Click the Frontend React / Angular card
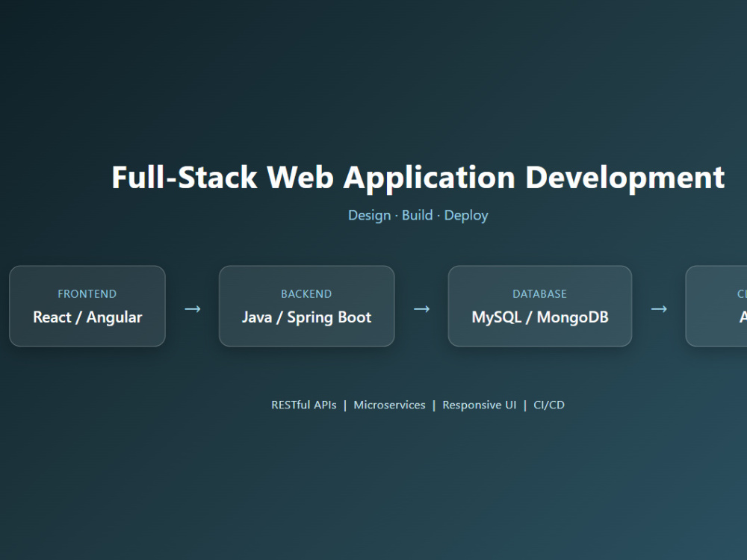This screenshot has height=560, width=747. pyautogui.click(x=87, y=306)
